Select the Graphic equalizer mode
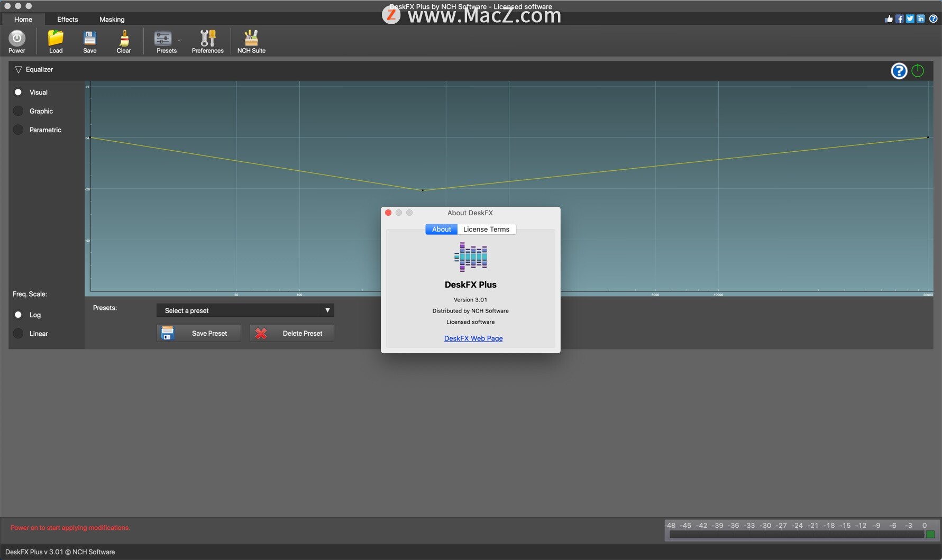The height and width of the screenshot is (560, 942). [33, 111]
